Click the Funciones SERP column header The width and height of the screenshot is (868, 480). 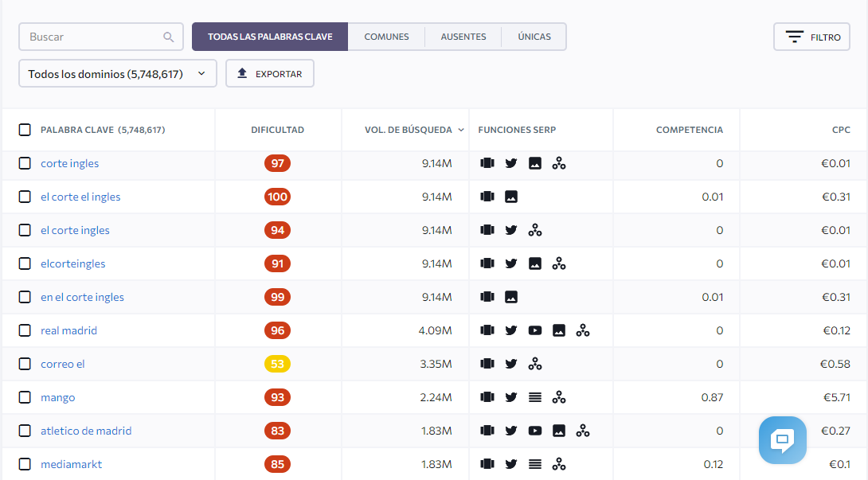click(517, 130)
